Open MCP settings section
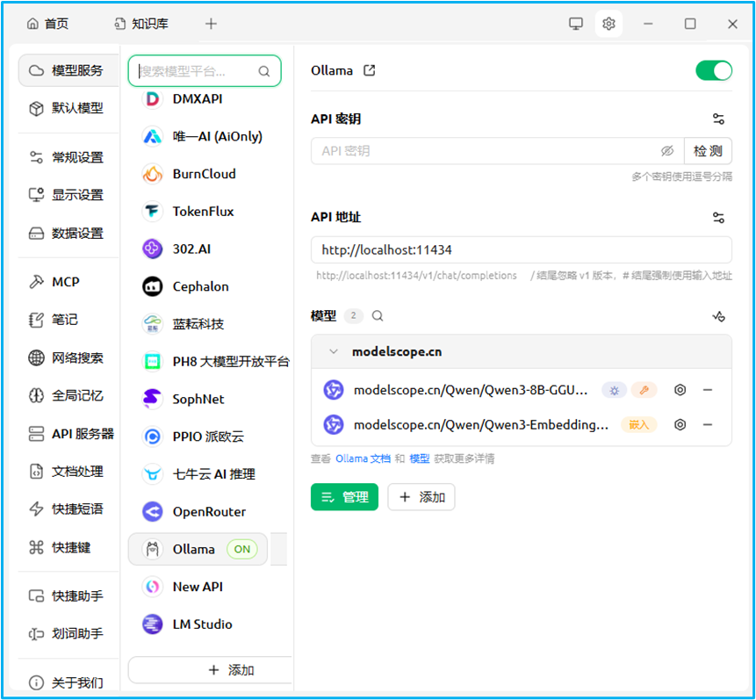The width and height of the screenshot is (756, 700). 68,282
